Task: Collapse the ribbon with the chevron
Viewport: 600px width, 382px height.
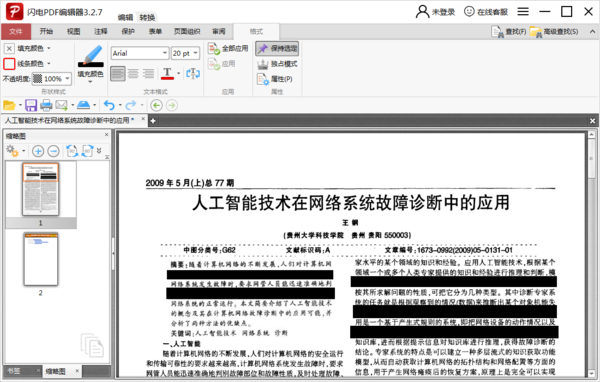Action: pos(592,32)
